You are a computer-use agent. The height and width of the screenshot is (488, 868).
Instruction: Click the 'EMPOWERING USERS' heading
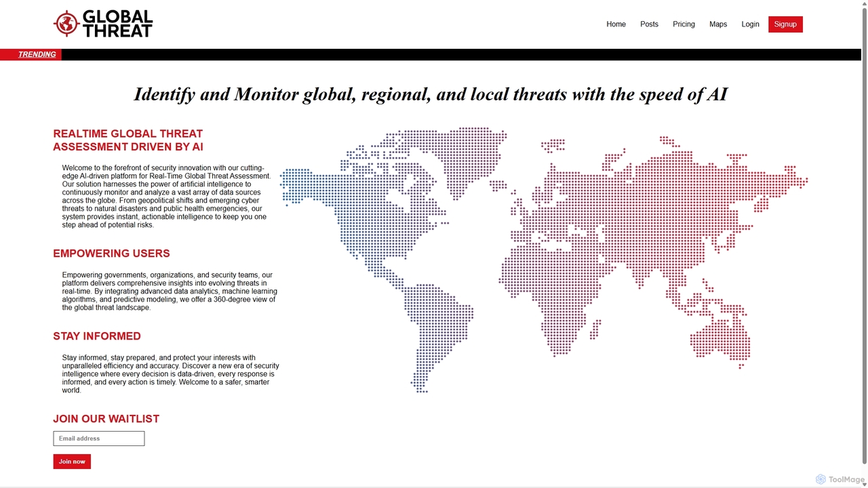coord(112,253)
